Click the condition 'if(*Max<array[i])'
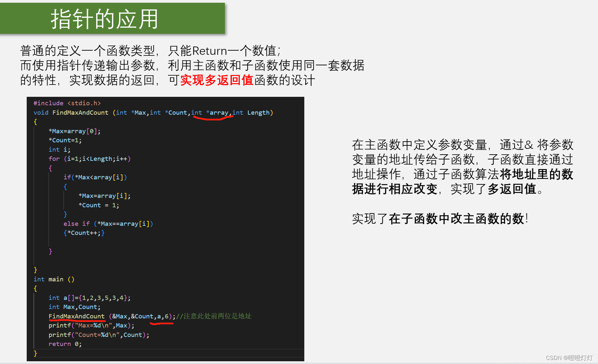 (x=95, y=177)
